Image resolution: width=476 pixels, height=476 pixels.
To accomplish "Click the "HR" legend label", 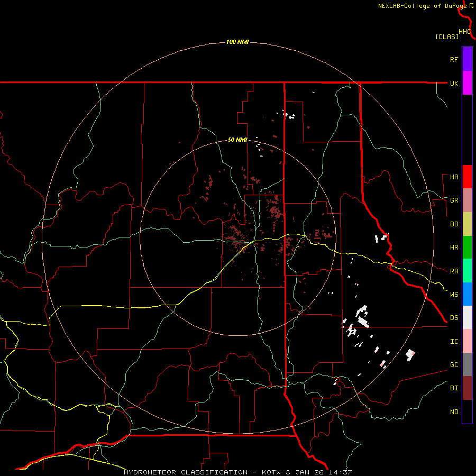I will (454, 248).
